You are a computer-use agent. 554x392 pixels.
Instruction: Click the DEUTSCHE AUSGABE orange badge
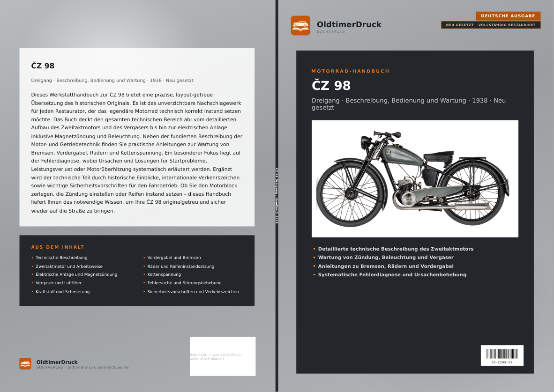pos(508,16)
